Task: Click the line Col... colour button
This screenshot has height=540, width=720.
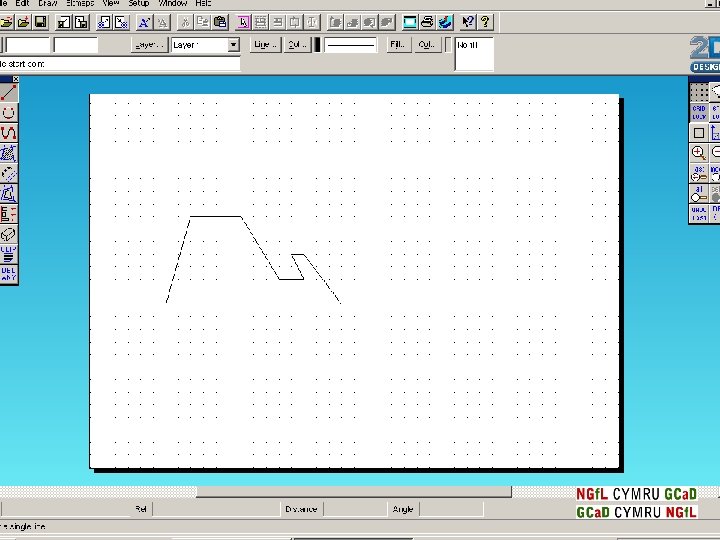Action: pos(297,45)
